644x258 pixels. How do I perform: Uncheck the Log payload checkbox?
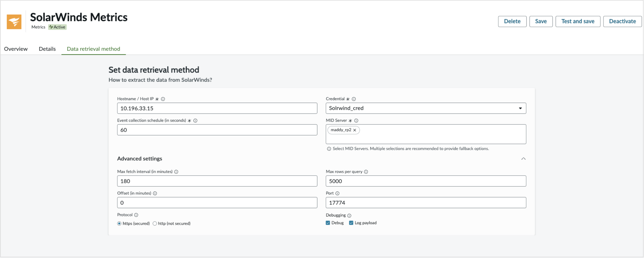(x=351, y=223)
